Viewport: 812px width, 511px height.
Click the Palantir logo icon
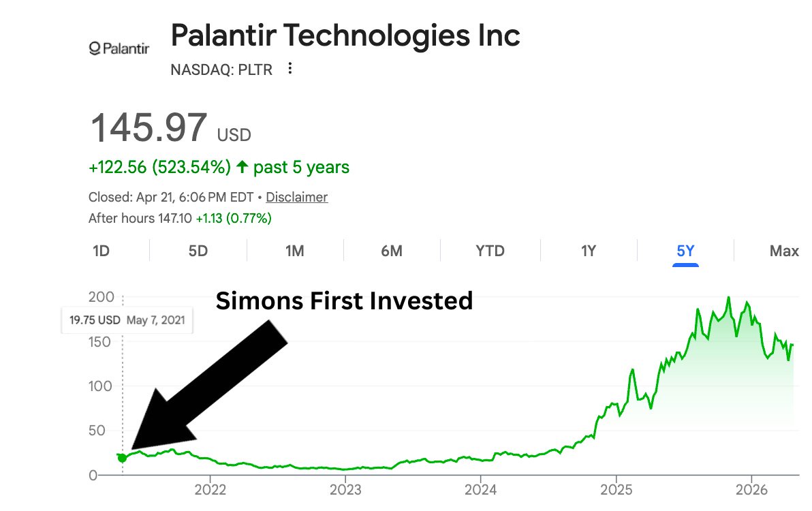pyautogui.click(x=119, y=48)
